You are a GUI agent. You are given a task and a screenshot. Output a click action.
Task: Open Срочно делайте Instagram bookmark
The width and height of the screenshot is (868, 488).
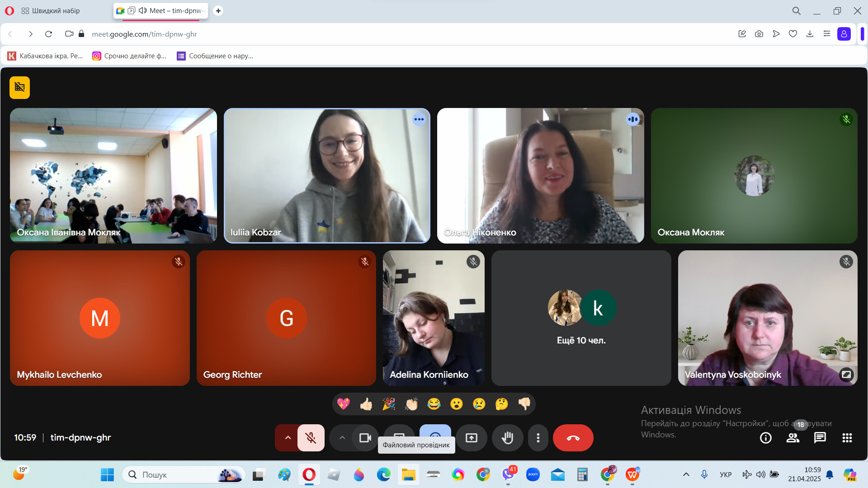[x=129, y=56]
